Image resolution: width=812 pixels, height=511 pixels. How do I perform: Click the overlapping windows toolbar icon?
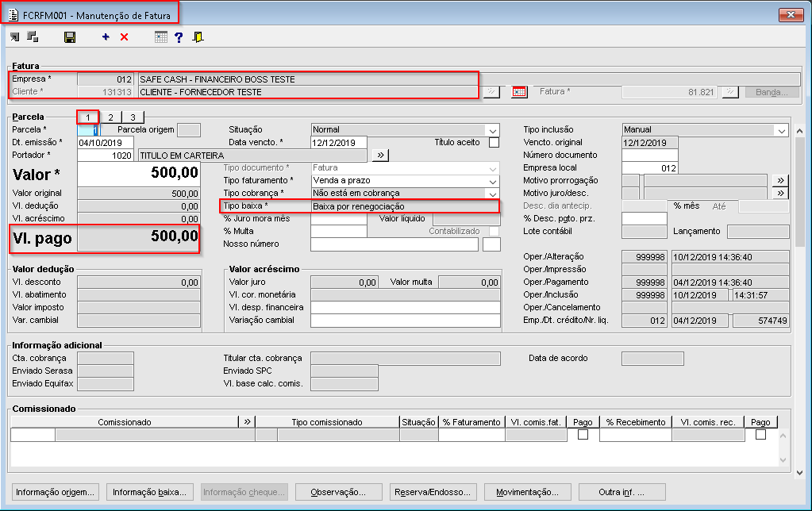(33, 36)
